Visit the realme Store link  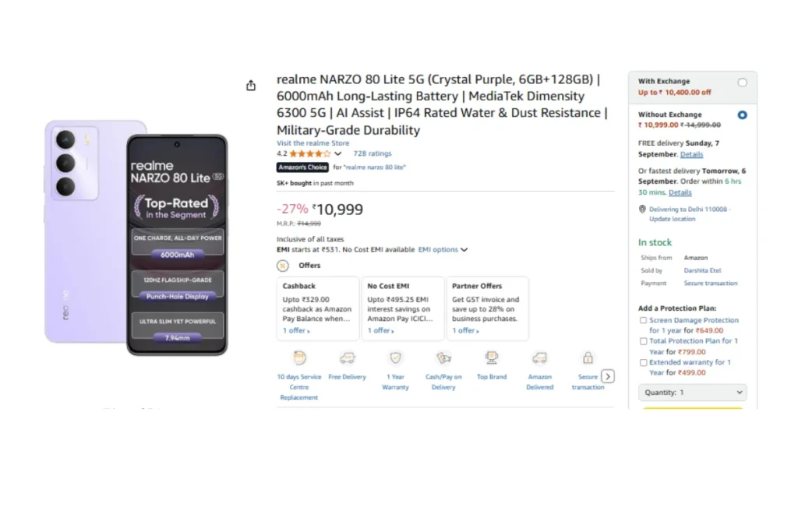(312, 143)
